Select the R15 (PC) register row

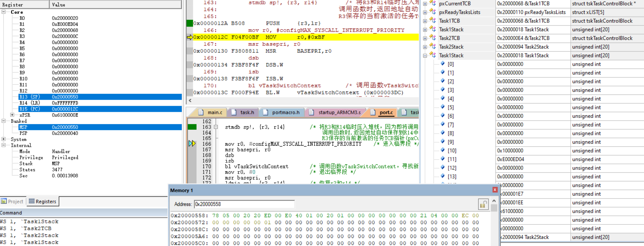[100, 109]
